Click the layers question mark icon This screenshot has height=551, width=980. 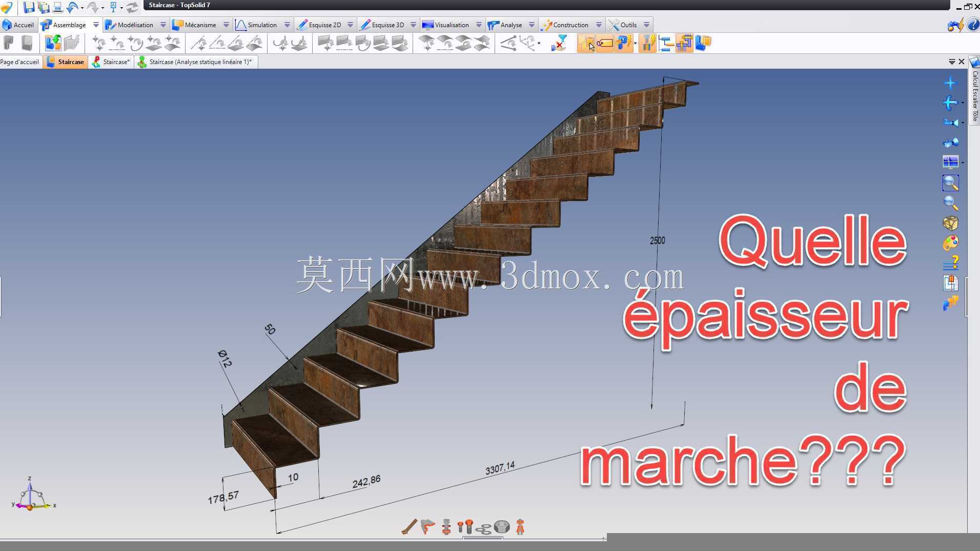pyautogui.click(x=950, y=263)
